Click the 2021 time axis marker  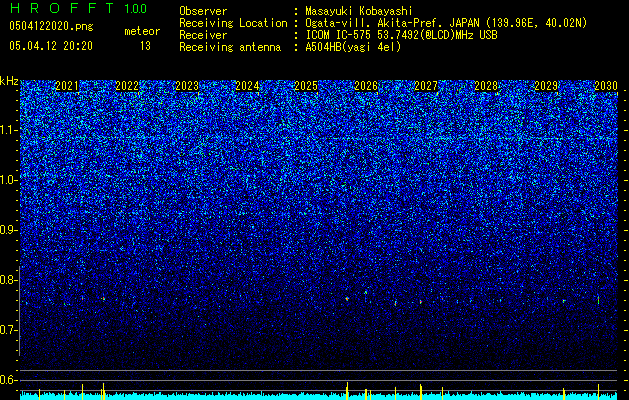tap(67, 86)
